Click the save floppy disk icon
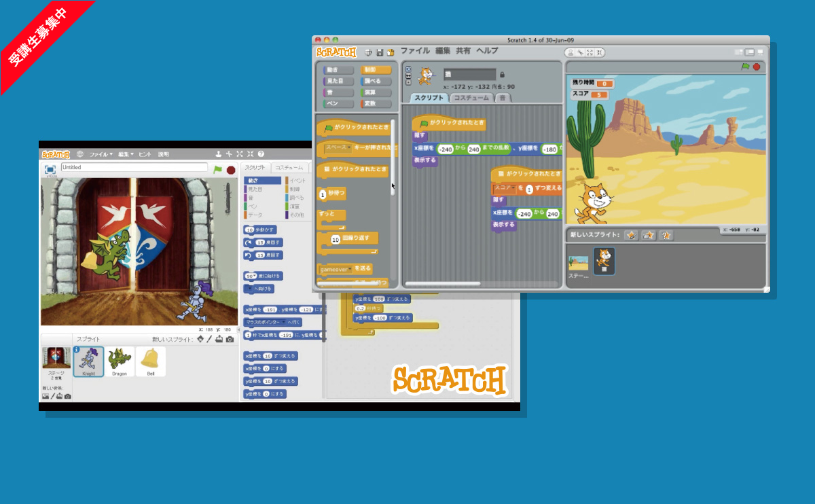 pos(380,52)
